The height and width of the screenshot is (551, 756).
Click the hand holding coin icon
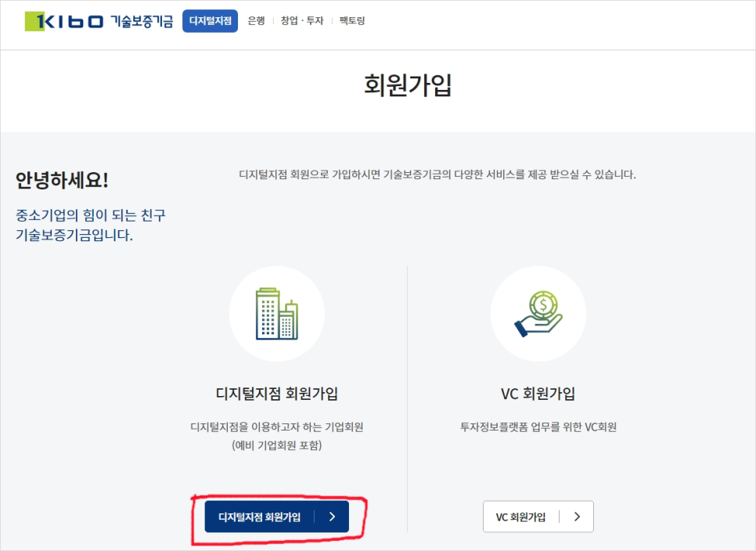point(538,314)
